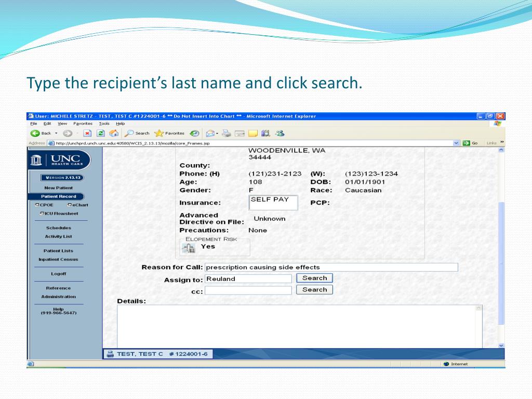Click the Reason for Call text field

[x=331, y=268]
